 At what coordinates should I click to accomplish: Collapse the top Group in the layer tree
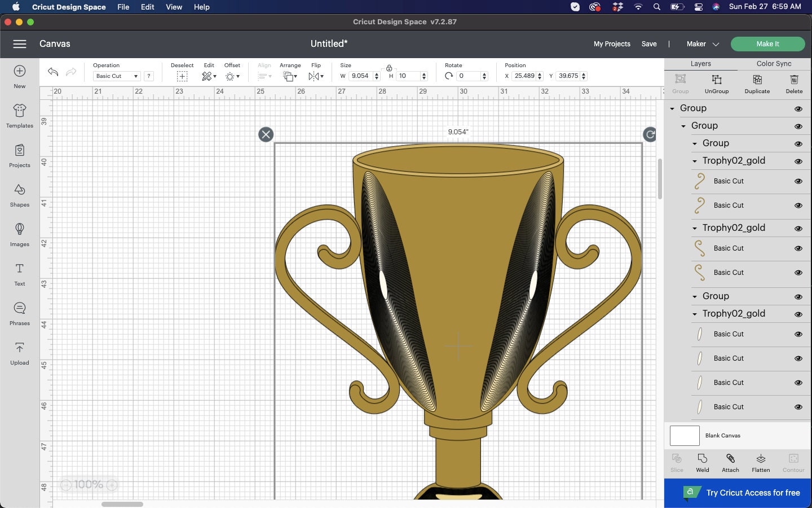[x=672, y=108]
